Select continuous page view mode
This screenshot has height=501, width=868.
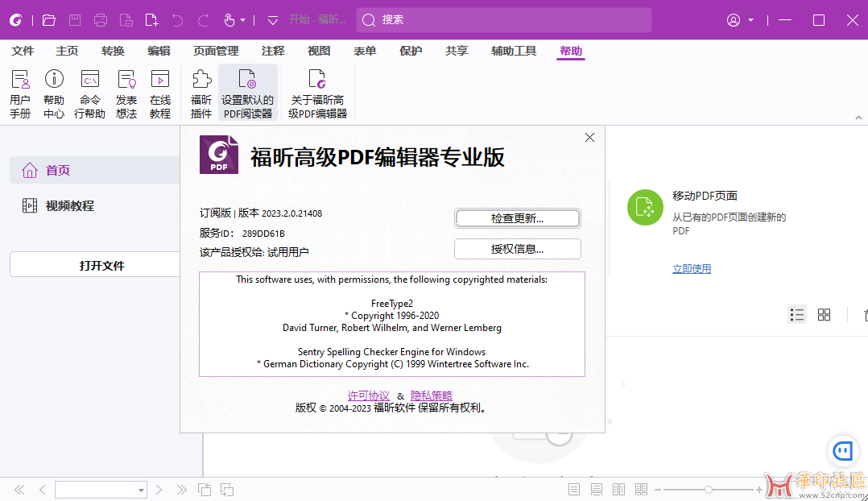596,490
